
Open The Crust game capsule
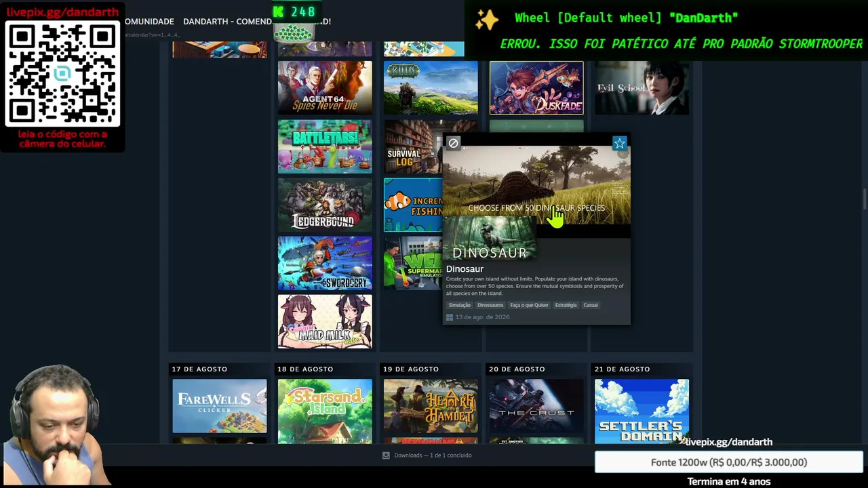tap(536, 405)
